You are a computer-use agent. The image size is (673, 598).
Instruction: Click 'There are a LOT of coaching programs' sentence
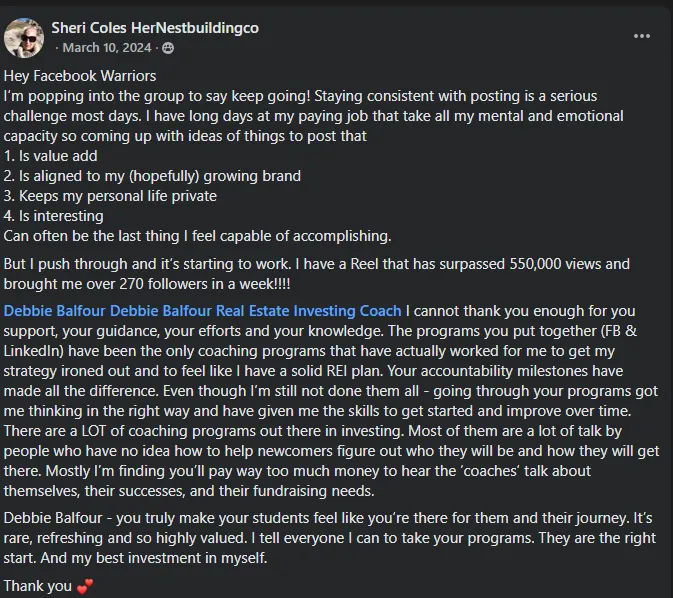click(204, 431)
